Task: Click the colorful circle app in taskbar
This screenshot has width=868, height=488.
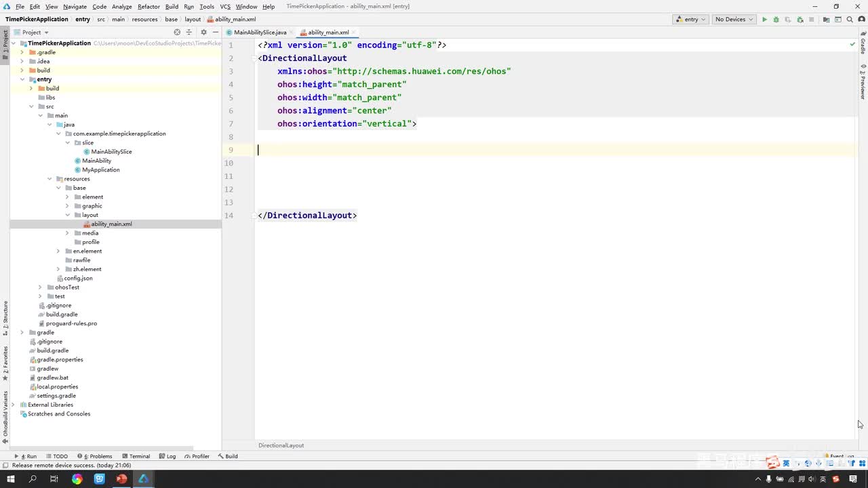Action: (x=77, y=479)
